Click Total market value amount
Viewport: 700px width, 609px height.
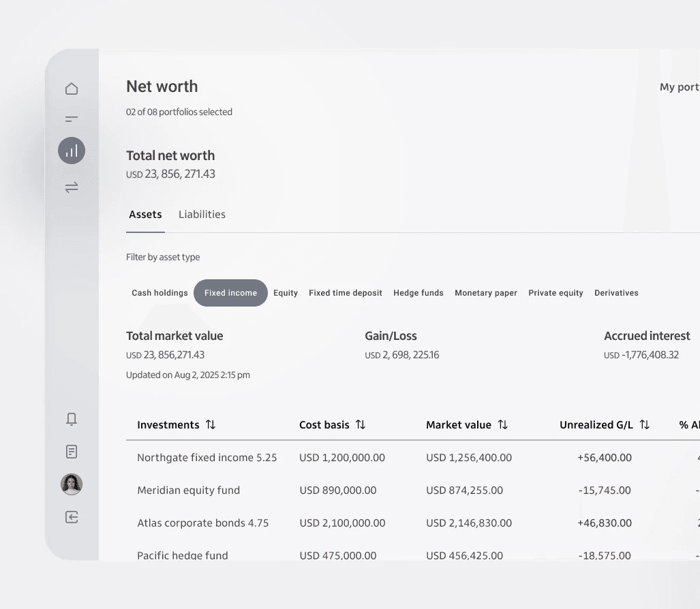coord(165,355)
